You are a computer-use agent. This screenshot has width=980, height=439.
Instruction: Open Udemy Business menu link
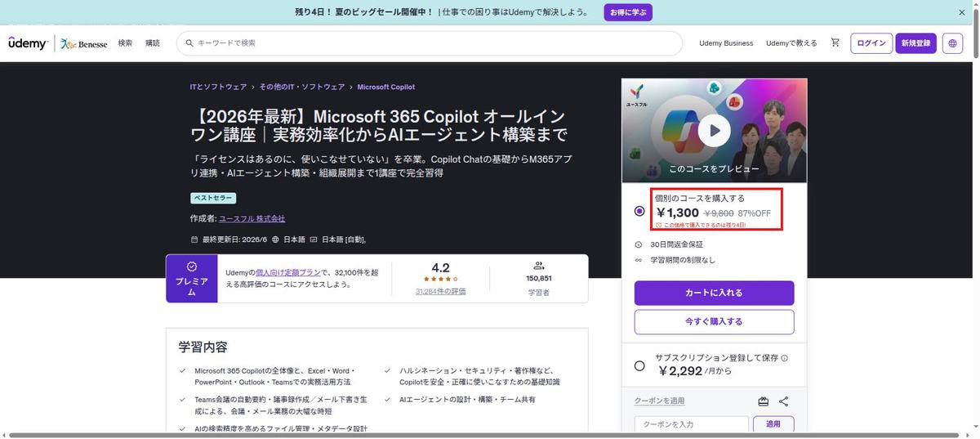point(726,43)
